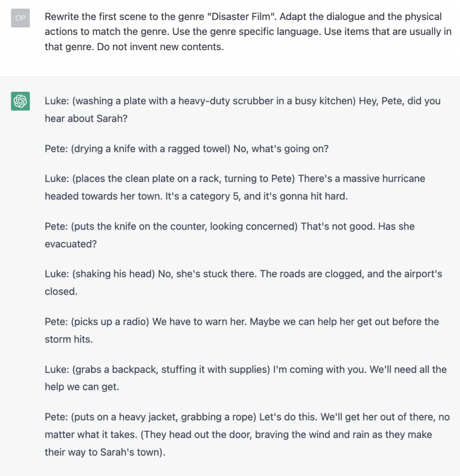Click Pete's line "picks up a radio"
460x476 pixels.
click(x=241, y=331)
